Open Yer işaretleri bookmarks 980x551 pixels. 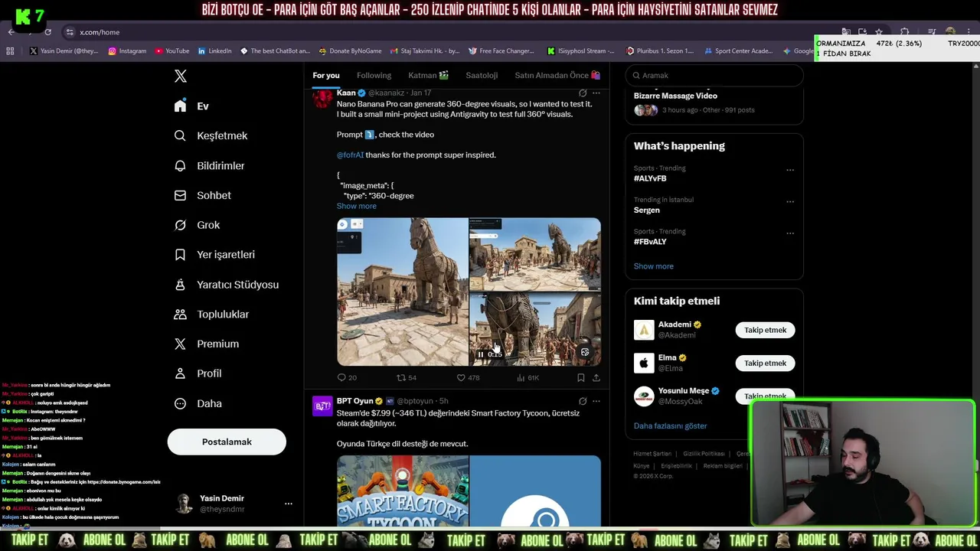[x=214, y=255]
